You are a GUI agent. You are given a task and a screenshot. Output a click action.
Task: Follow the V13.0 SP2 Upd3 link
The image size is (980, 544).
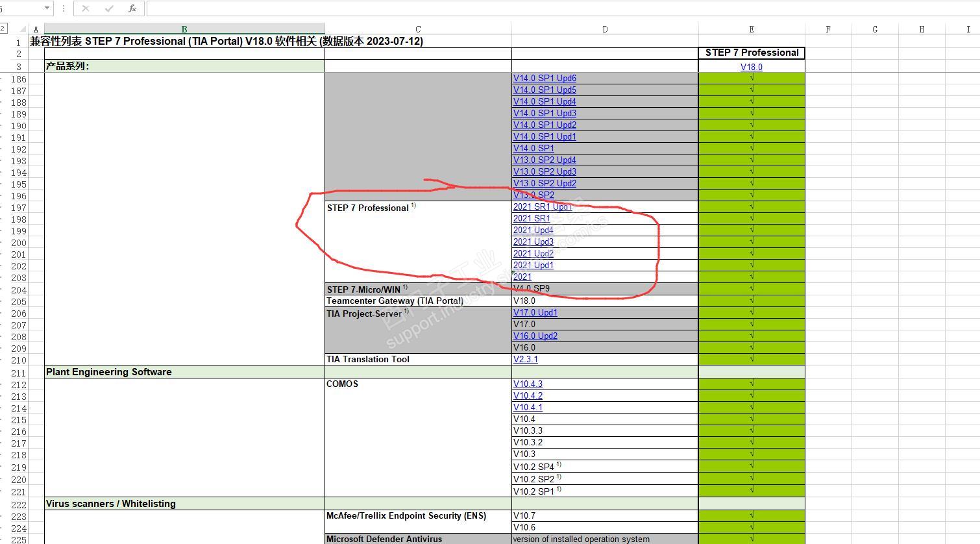545,171
